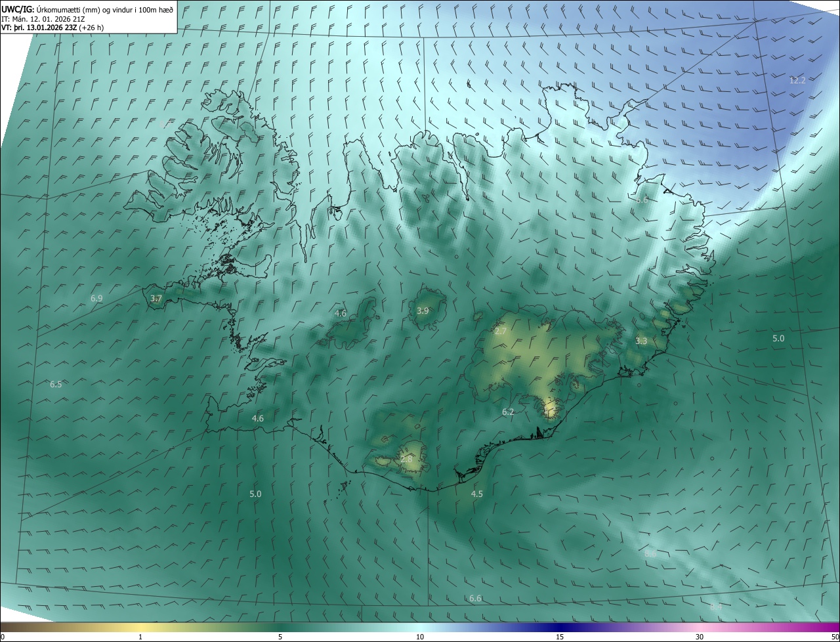Click the 3.7 value on the peninsula
This screenshot has width=840, height=642.
(156, 298)
